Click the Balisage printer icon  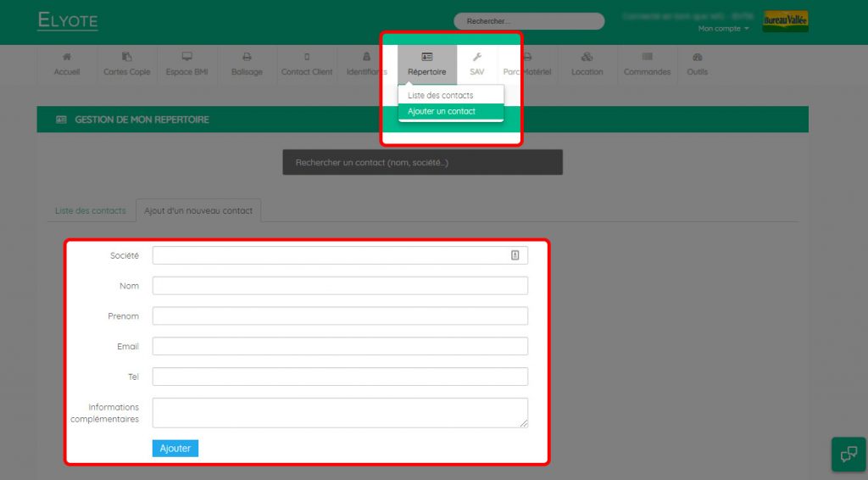point(247,57)
